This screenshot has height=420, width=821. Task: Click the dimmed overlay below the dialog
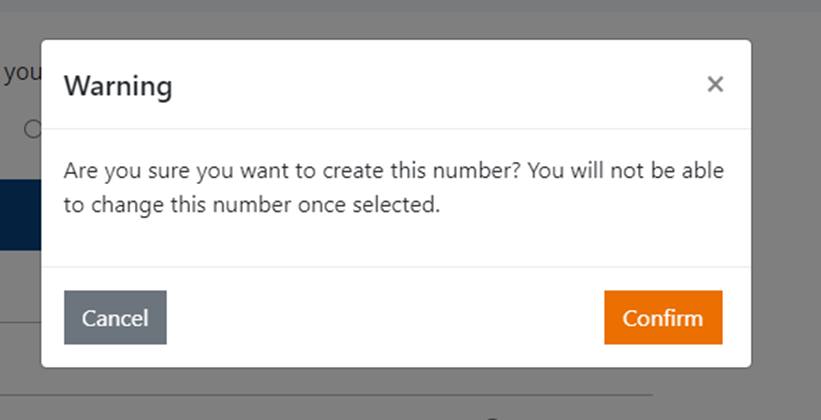400,395
